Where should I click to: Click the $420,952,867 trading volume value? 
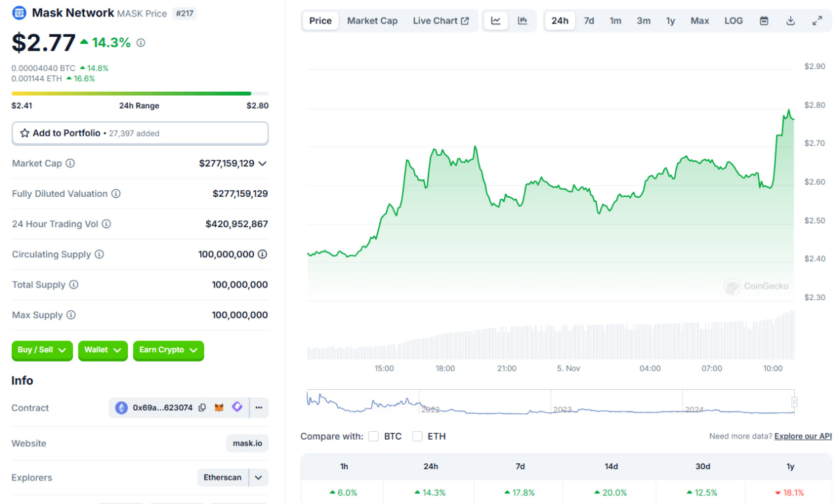point(237,224)
